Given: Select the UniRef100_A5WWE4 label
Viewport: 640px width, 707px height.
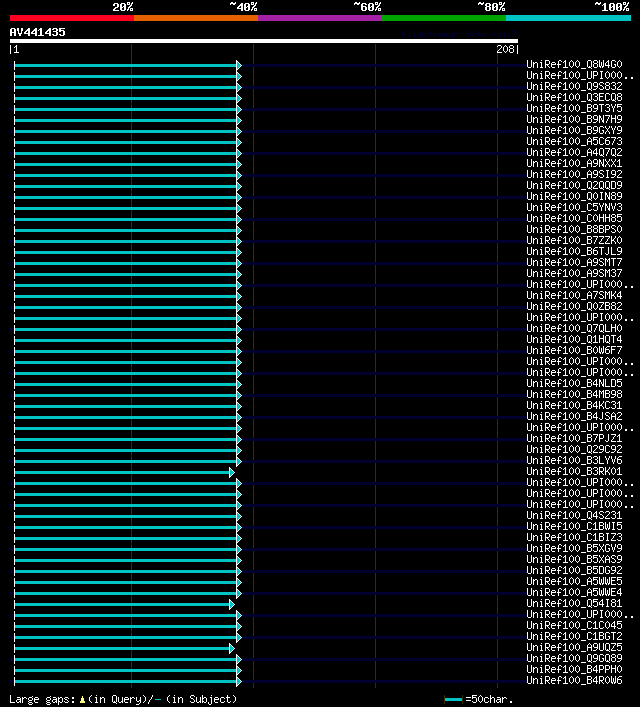Looking at the screenshot, I should pos(574,592).
